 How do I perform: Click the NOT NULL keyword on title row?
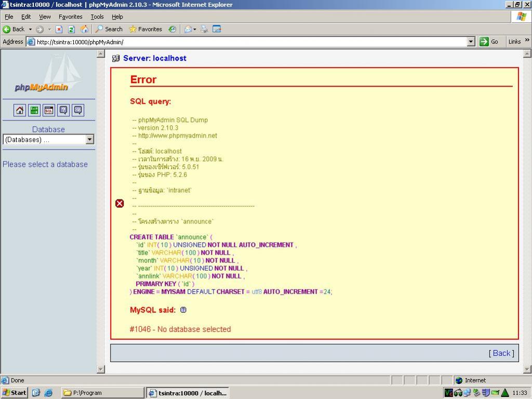click(216, 253)
